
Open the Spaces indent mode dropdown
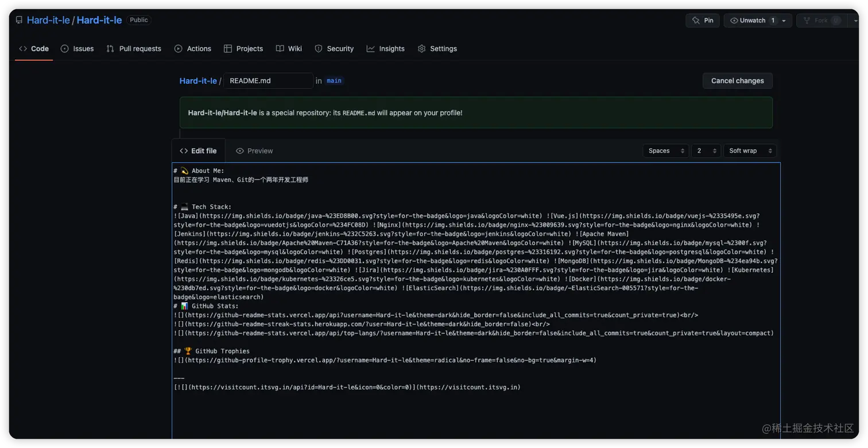click(666, 151)
